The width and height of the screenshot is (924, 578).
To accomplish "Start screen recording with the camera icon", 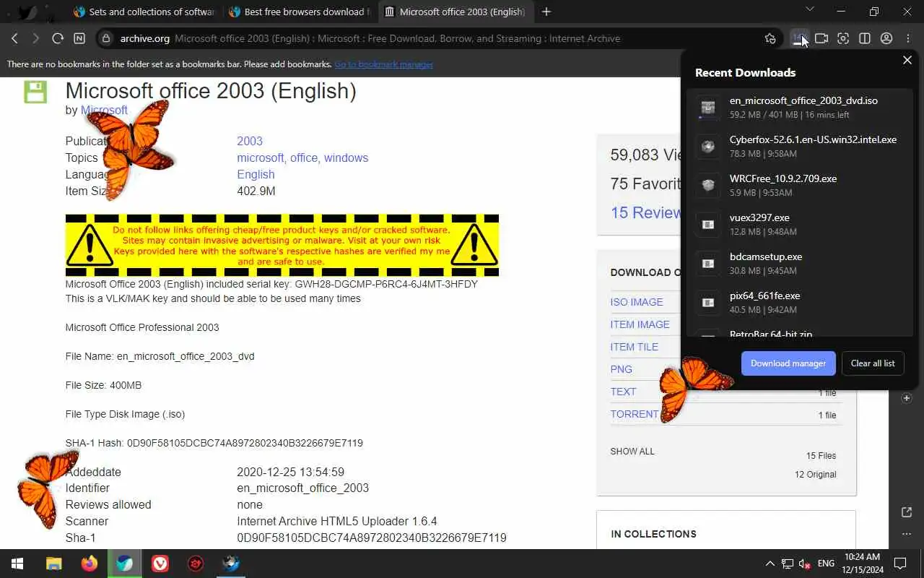I will pos(821,38).
